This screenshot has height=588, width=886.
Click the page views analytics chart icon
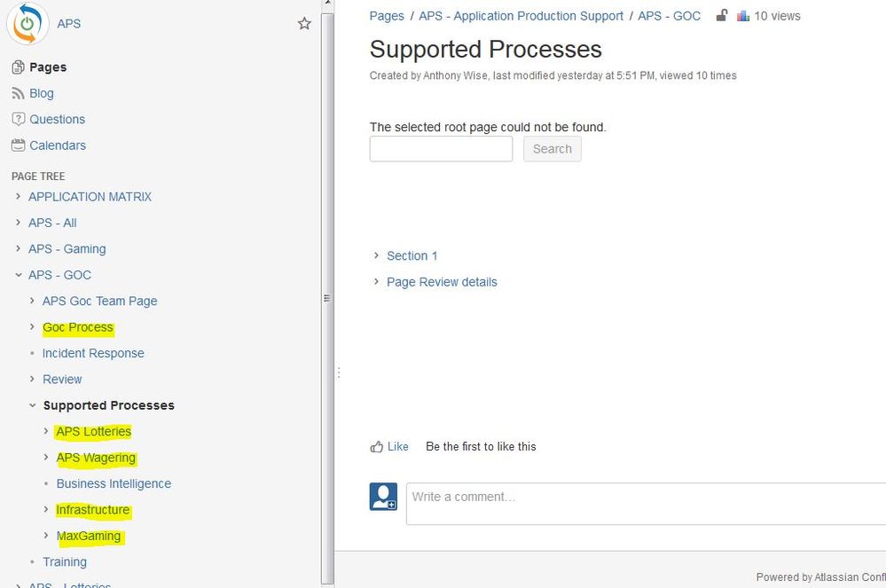(x=743, y=16)
